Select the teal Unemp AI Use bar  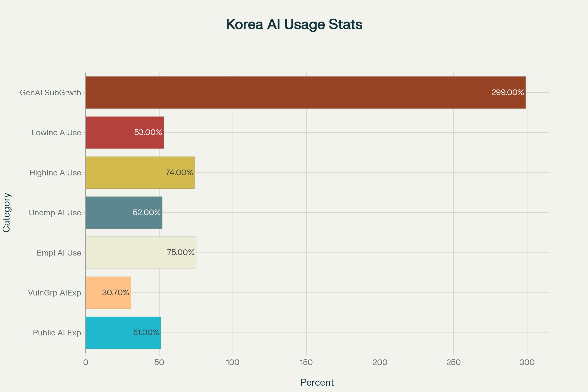pos(124,212)
